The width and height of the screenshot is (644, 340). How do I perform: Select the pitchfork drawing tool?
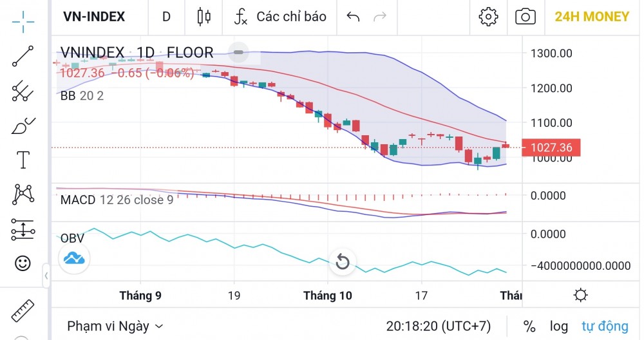point(23,91)
